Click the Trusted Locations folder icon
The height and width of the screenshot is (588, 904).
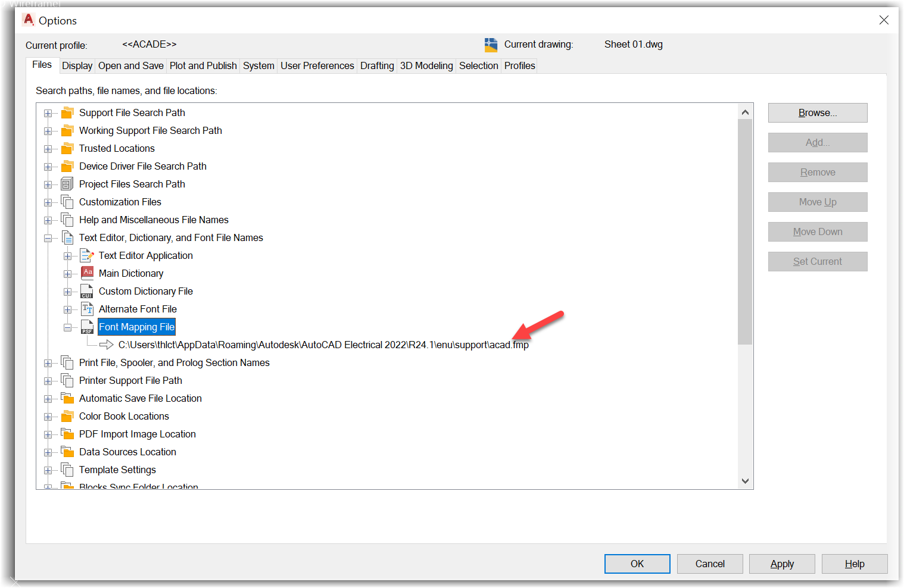coord(67,148)
